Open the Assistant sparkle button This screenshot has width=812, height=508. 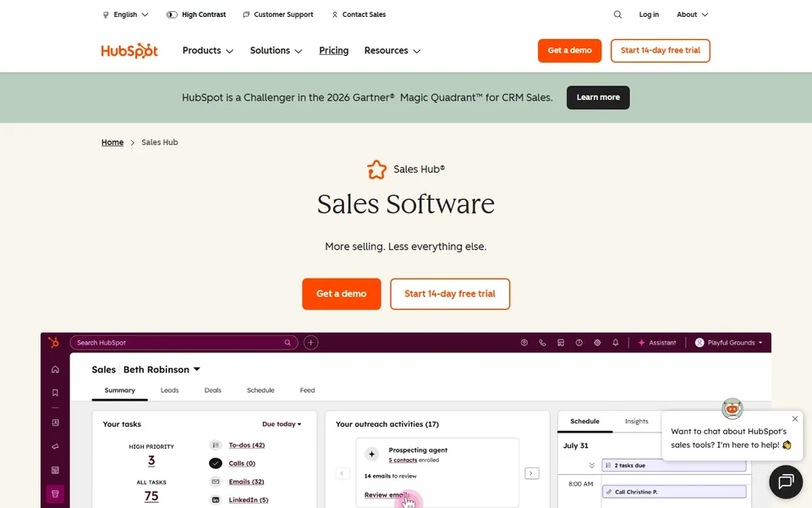pyautogui.click(x=656, y=343)
